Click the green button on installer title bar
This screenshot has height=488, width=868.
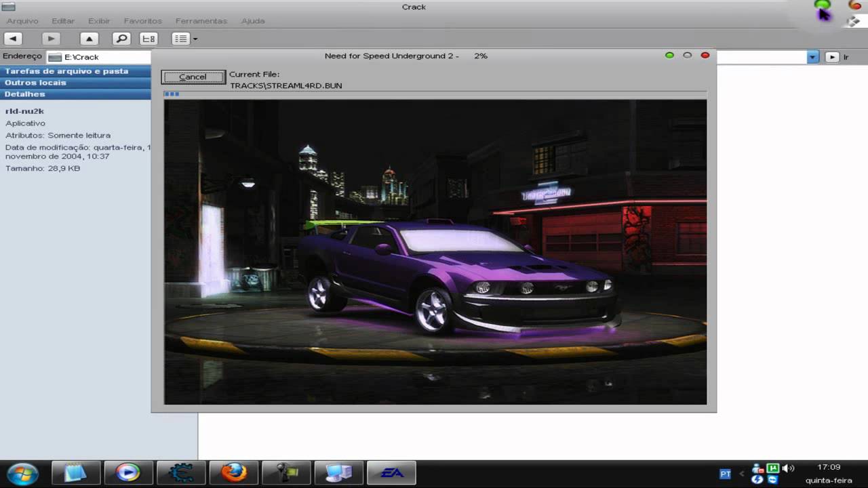(x=669, y=56)
